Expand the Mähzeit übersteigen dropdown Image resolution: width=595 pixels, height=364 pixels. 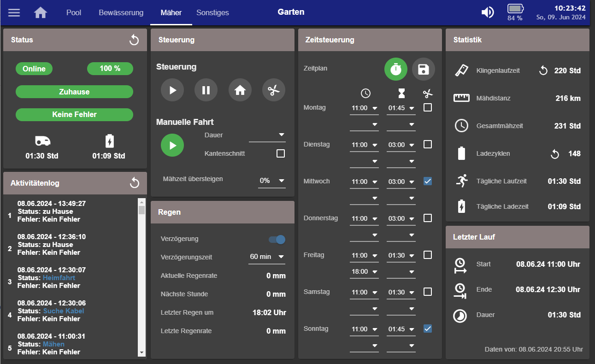click(x=272, y=181)
